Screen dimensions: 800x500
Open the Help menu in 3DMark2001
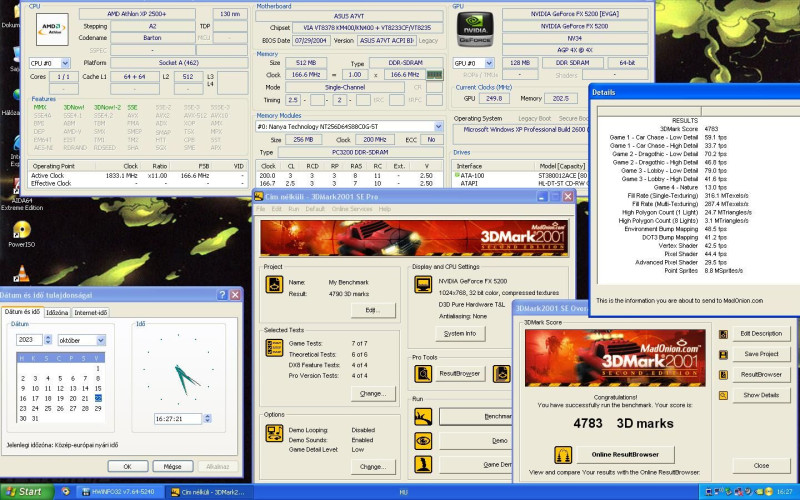point(385,209)
